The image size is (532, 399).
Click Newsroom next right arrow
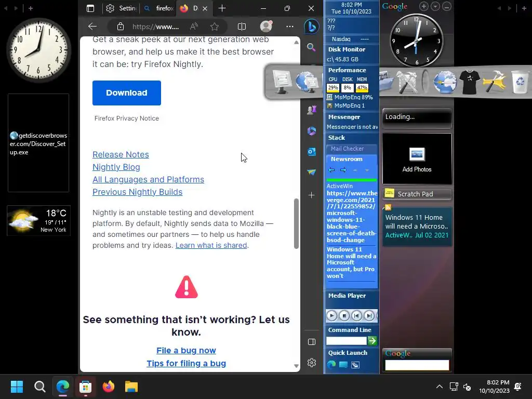click(343, 170)
